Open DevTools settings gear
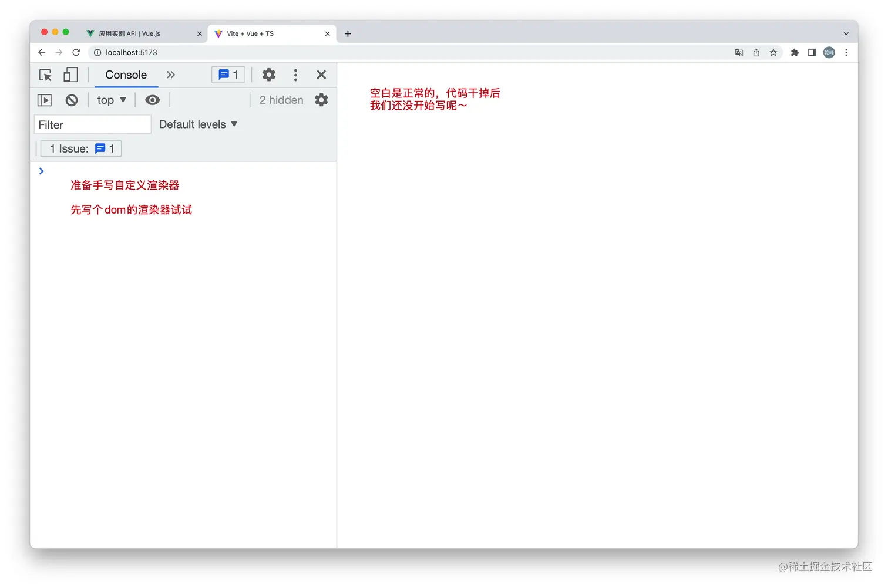The image size is (888, 588). pos(268,75)
